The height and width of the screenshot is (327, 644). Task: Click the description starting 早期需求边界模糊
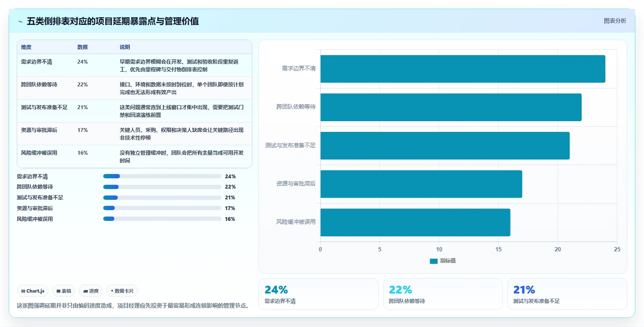pyautogui.click(x=179, y=66)
